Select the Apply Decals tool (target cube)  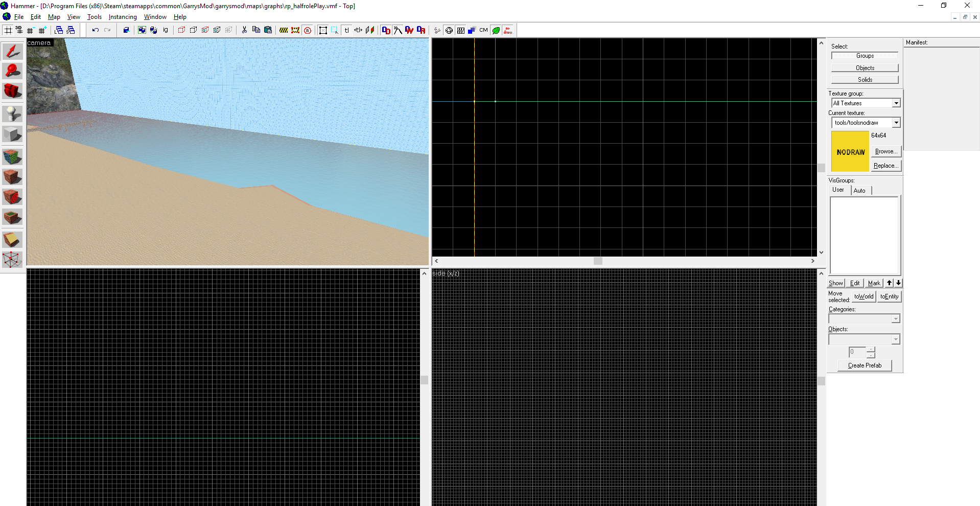pyautogui.click(x=13, y=197)
